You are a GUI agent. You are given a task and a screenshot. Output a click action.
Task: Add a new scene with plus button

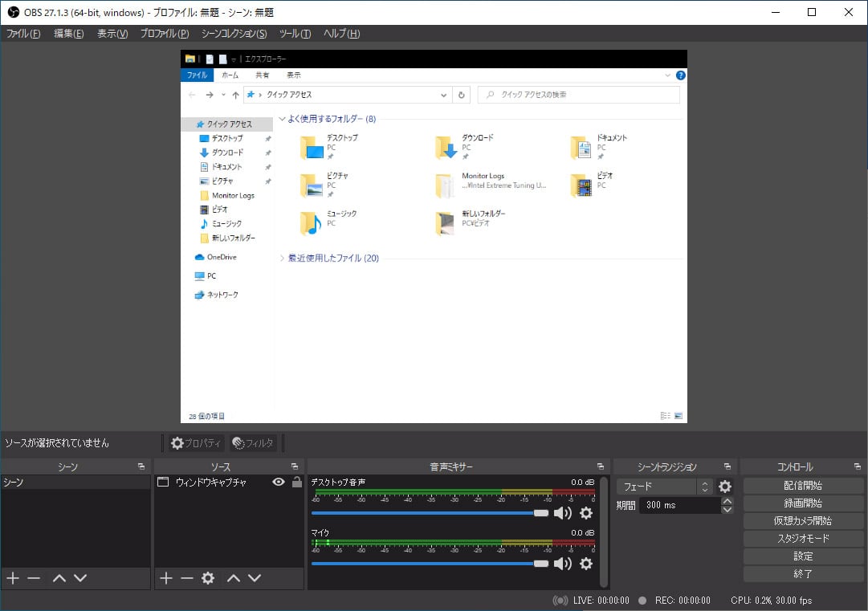pos(13,578)
